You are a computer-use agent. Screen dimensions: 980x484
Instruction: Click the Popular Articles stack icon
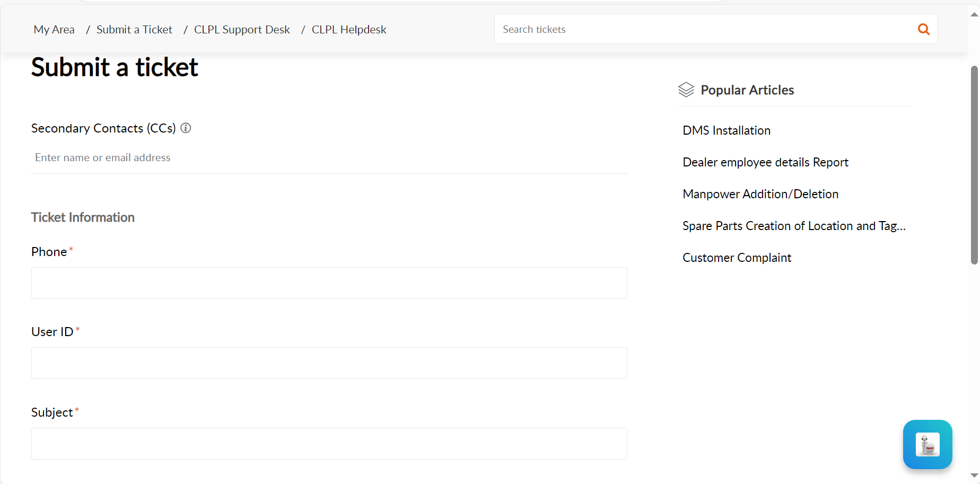pyautogui.click(x=686, y=90)
